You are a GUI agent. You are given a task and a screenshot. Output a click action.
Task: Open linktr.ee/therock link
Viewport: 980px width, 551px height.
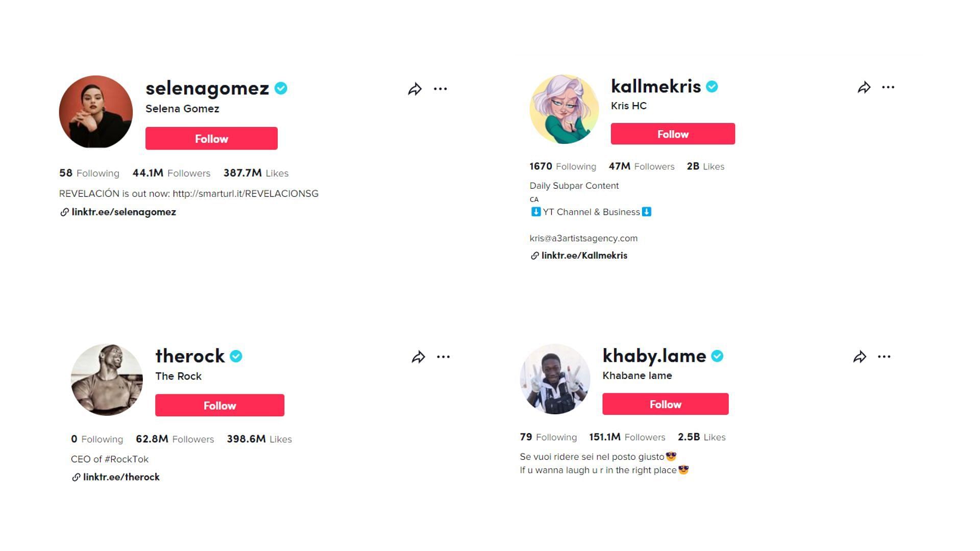click(x=121, y=478)
